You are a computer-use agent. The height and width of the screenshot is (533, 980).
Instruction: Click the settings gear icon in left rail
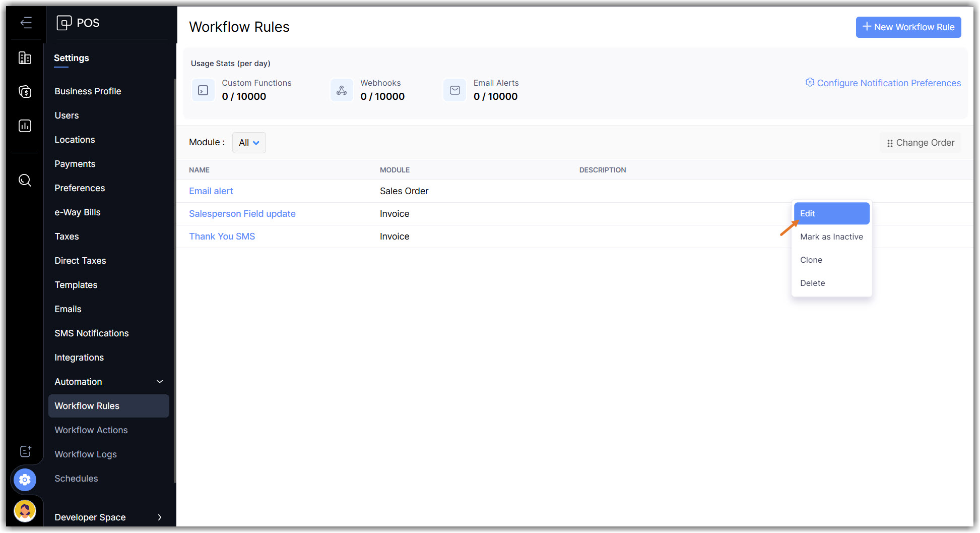25,480
